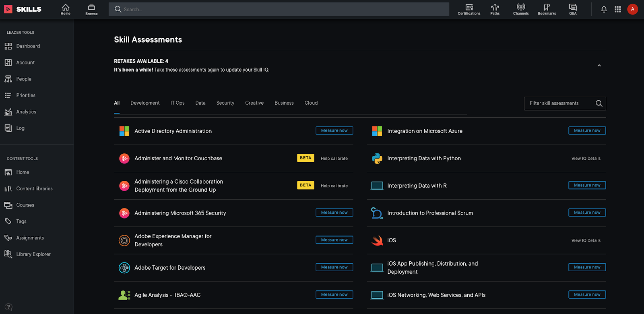Screen dimensions: 644x314
Task: Select the All tab
Action: tap(117, 103)
